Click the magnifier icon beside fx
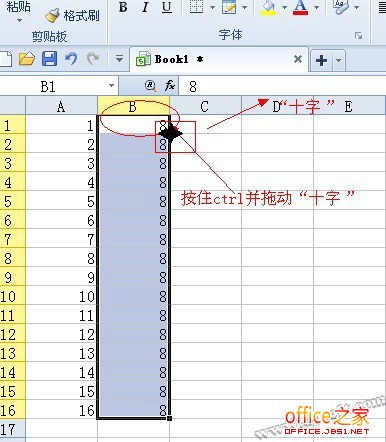This screenshot has width=386, height=442. [x=150, y=86]
